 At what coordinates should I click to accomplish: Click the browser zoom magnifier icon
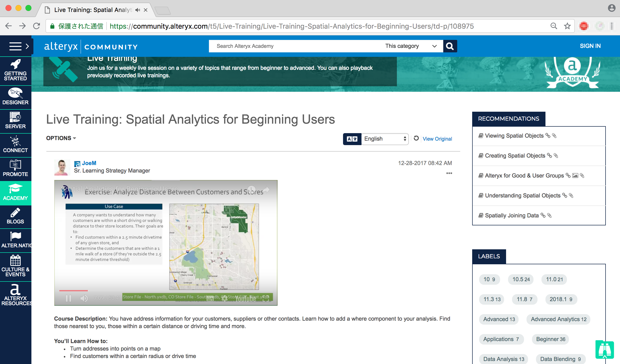554,26
